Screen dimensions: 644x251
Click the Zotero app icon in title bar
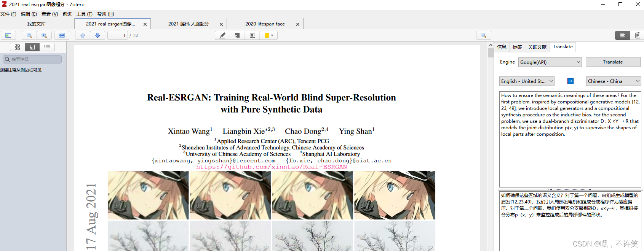tap(4, 4)
